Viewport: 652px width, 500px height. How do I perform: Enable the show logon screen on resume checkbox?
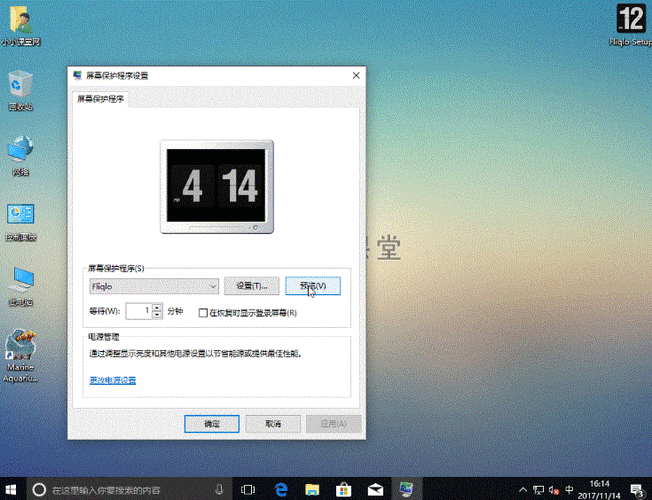pos(204,312)
